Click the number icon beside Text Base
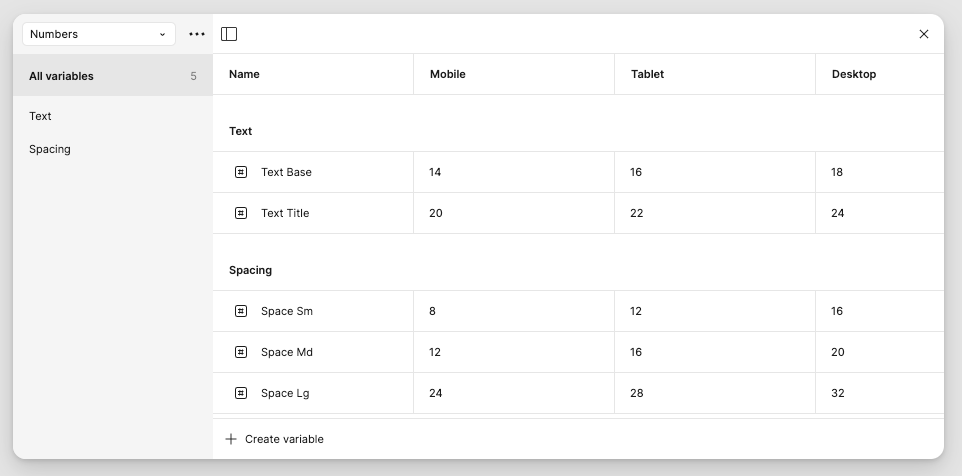Image resolution: width=962 pixels, height=476 pixels. coord(241,172)
